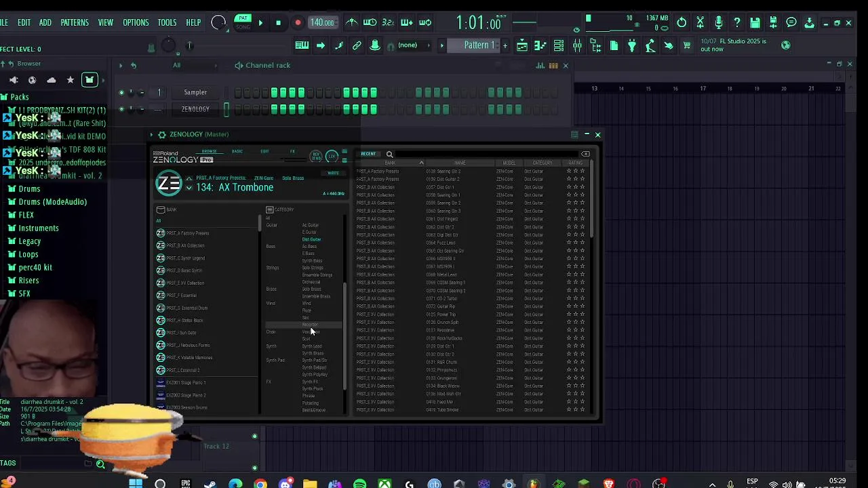The width and height of the screenshot is (868, 488).
Task: Click the microphone recording icon in toolbar
Action: pyautogui.click(x=719, y=22)
